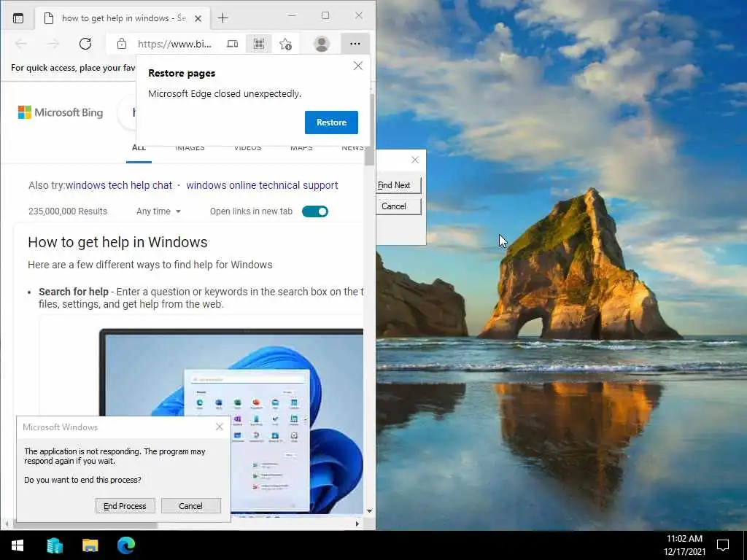
Task: Add this page to favorites
Action: pos(285,44)
